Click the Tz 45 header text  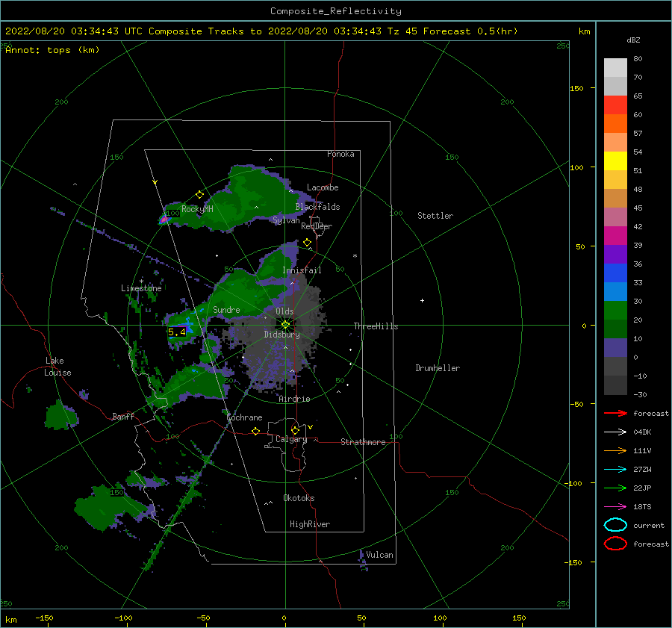403,31
